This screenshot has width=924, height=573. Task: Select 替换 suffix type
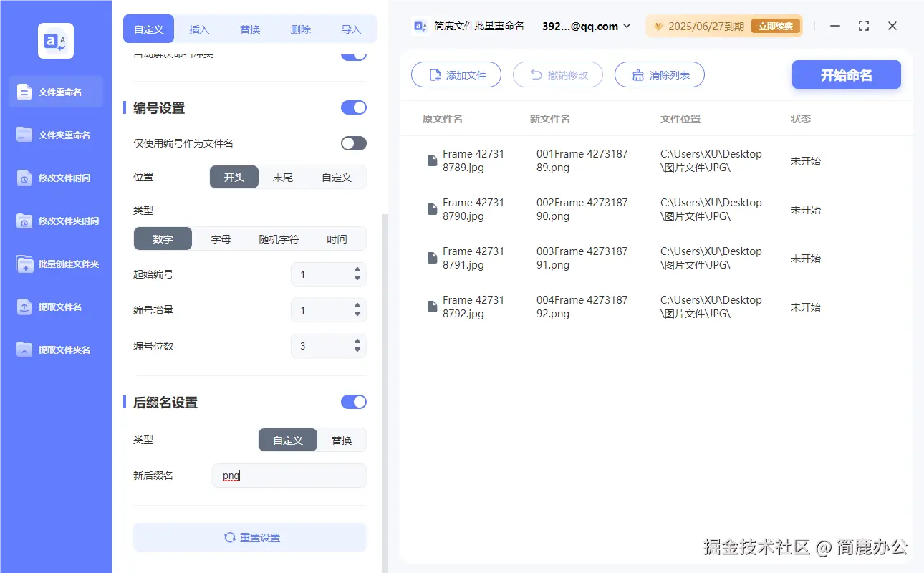click(x=342, y=440)
